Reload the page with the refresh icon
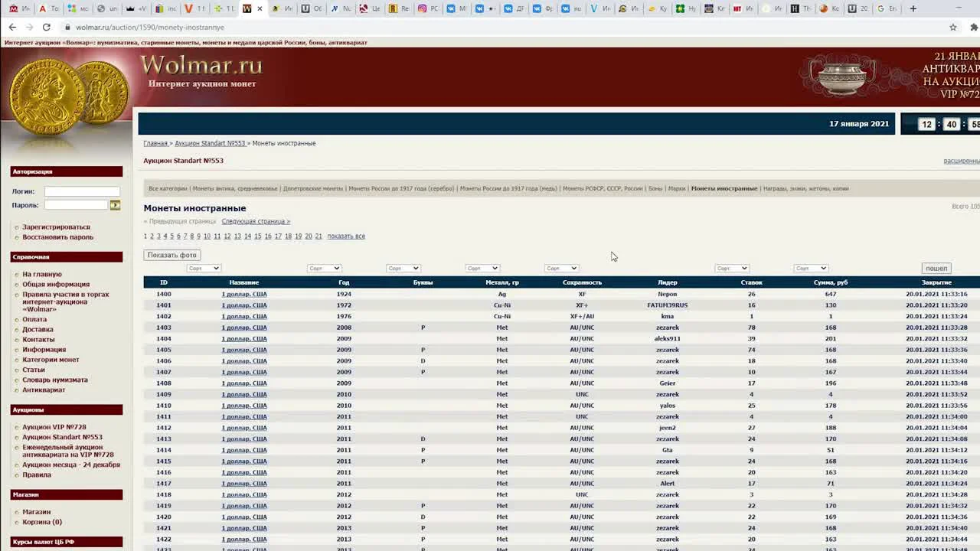 [x=46, y=27]
